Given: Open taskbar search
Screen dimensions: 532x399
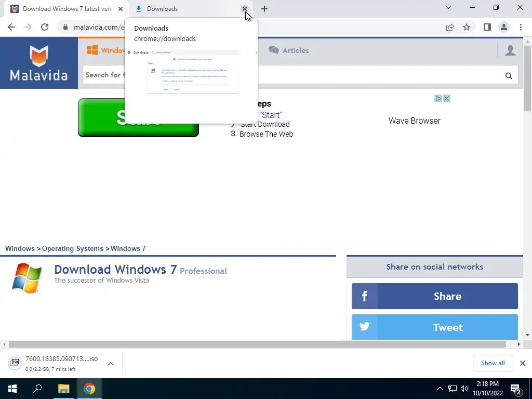Looking at the screenshot, I should coord(37,389).
